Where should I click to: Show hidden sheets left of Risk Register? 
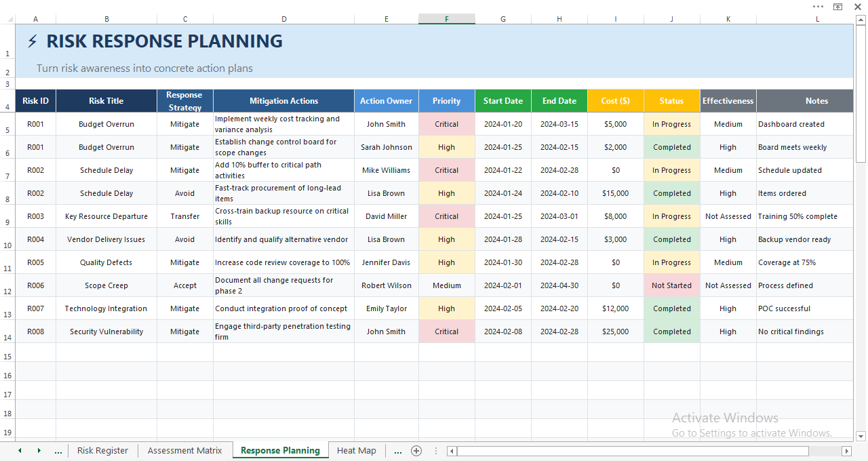58,451
